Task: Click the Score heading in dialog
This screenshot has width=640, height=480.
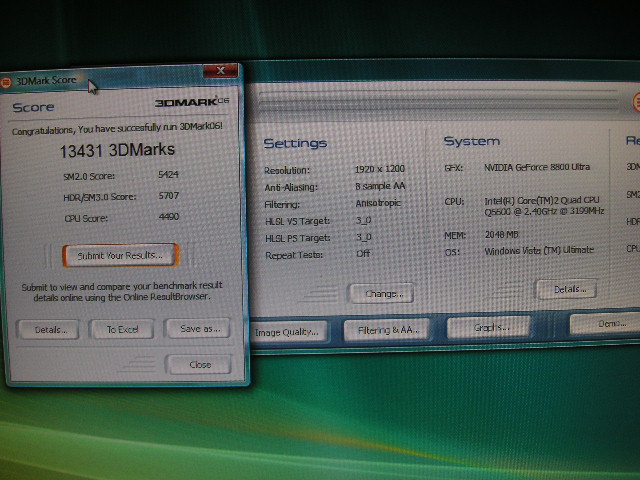Action: click(33, 107)
